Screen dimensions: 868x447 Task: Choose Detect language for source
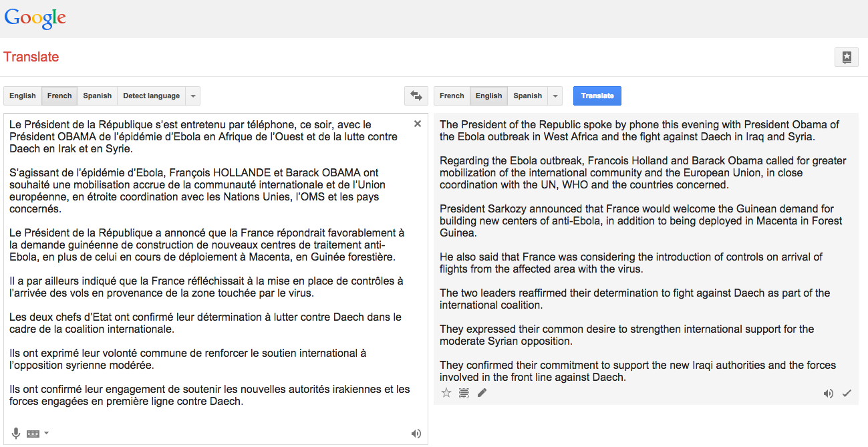pos(152,96)
